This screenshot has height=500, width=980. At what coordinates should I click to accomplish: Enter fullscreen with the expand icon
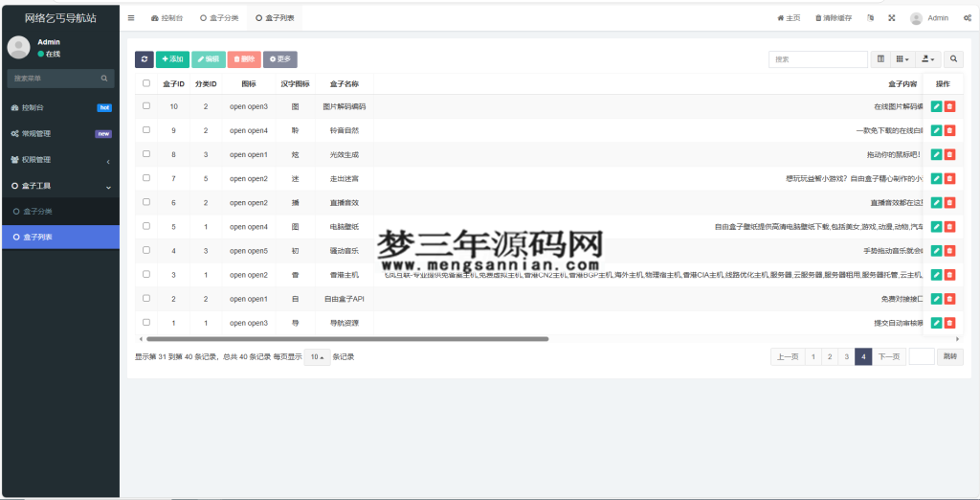point(892,18)
